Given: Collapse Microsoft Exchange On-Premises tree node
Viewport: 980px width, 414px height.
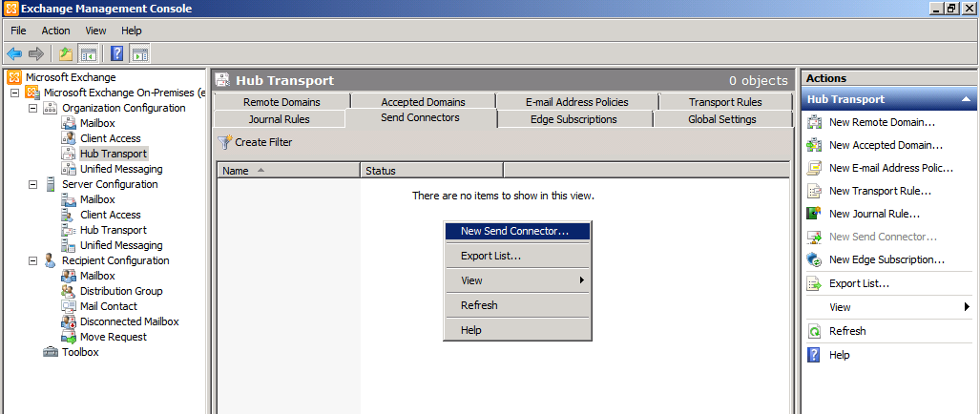Looking at the screenshot, I should pos(15,93).
